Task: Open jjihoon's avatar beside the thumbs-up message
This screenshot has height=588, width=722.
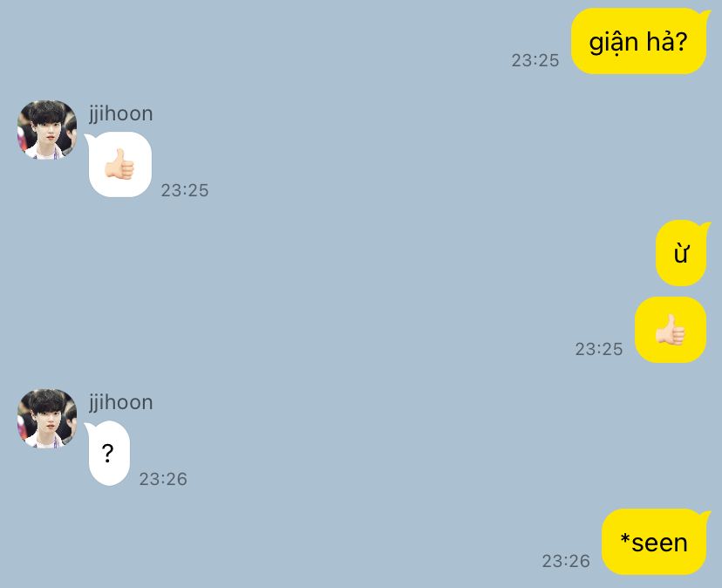Action: 47,129
